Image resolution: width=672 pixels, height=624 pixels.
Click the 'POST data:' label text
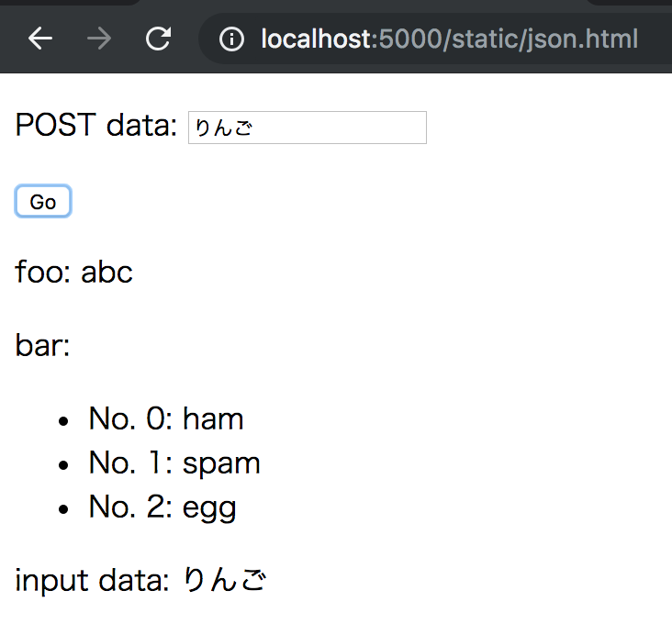(95, 125)
